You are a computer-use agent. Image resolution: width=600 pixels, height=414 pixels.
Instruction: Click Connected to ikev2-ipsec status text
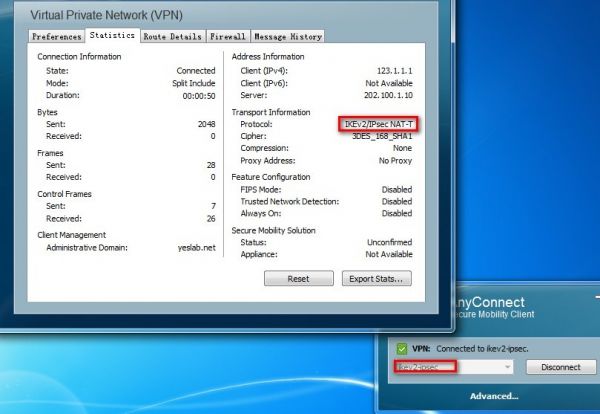pyautogui.click(x=482, y=349)
